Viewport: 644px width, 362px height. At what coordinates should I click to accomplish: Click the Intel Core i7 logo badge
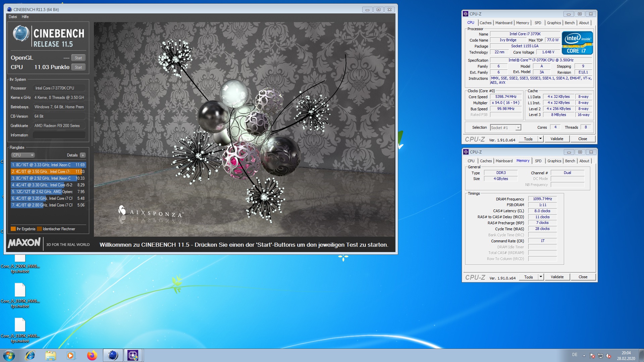[x=577, y=43]
